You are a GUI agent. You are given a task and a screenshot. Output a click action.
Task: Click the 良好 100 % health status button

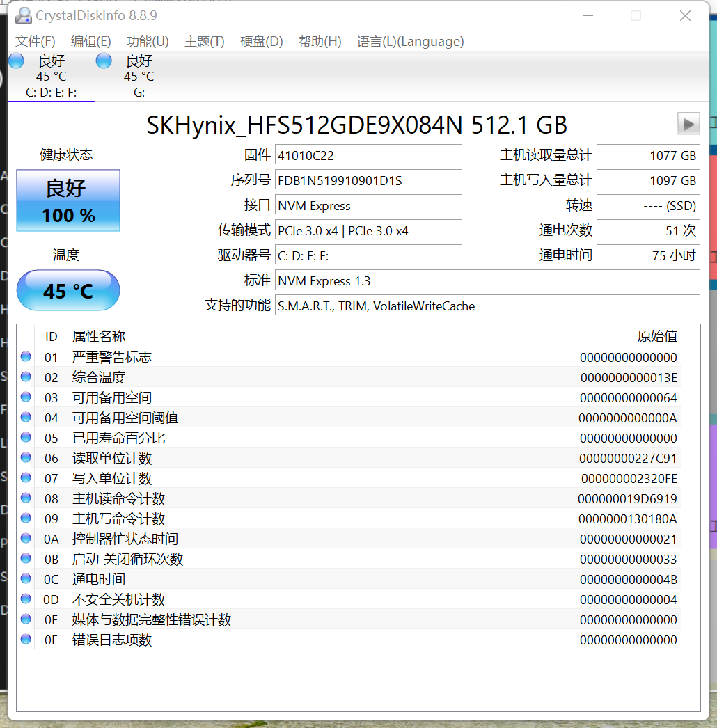coord(68,200)
